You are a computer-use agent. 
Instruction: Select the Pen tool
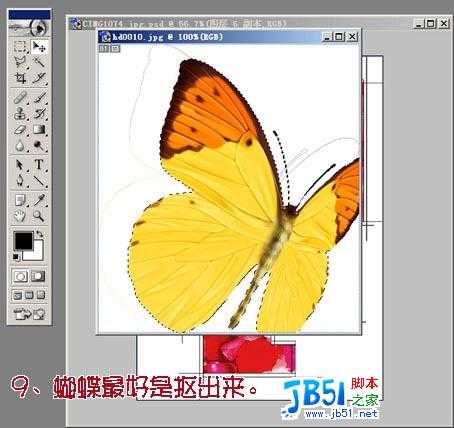(x=20, y=181)
